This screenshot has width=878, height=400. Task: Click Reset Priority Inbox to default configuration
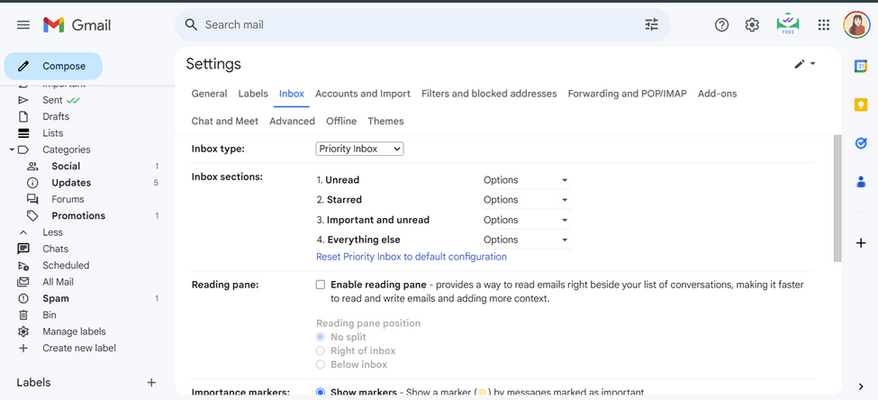tap(411, 257)
